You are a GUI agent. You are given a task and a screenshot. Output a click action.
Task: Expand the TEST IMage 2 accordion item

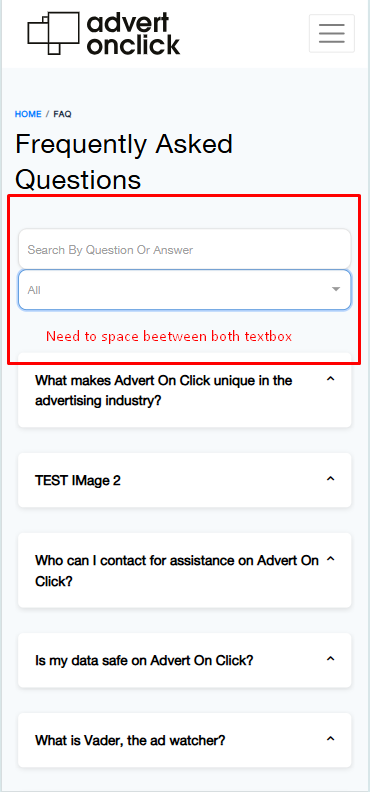coord(185,480)
